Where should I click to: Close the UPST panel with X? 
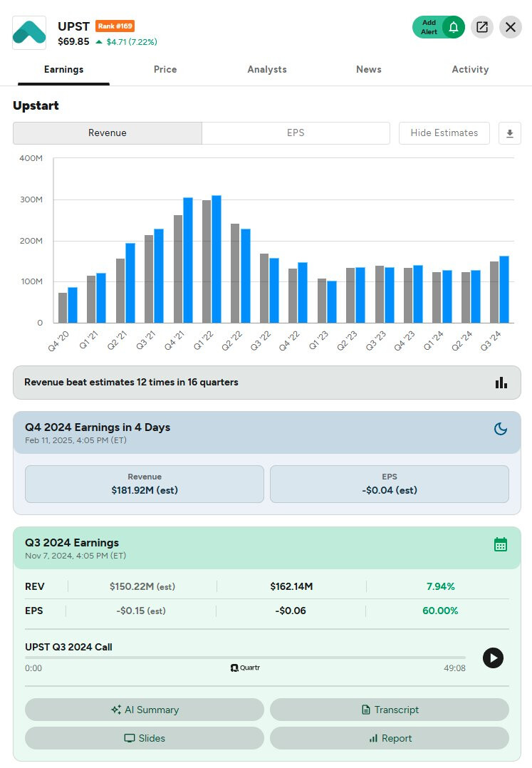[x=511, y=27]
